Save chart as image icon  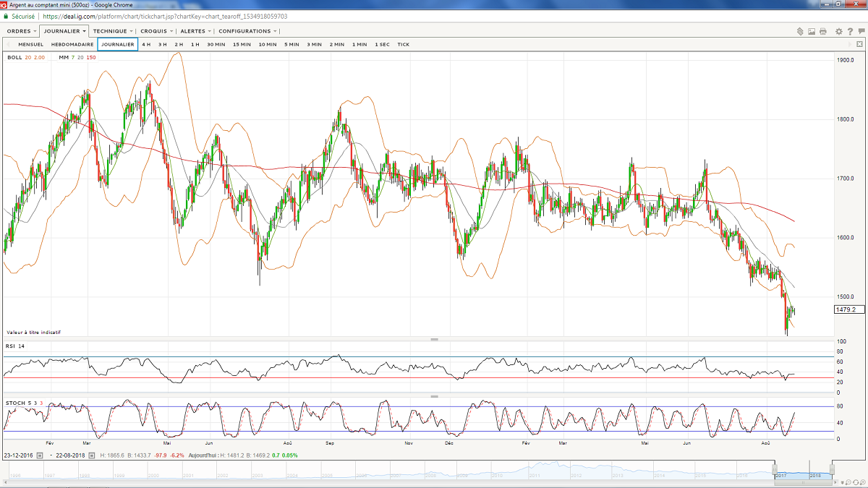812,31
